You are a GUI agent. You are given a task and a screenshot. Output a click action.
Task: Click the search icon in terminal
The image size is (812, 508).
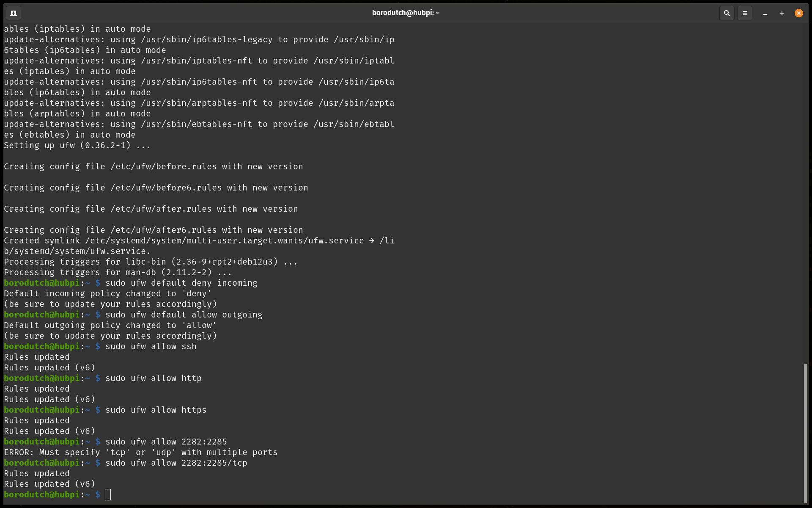726,13
